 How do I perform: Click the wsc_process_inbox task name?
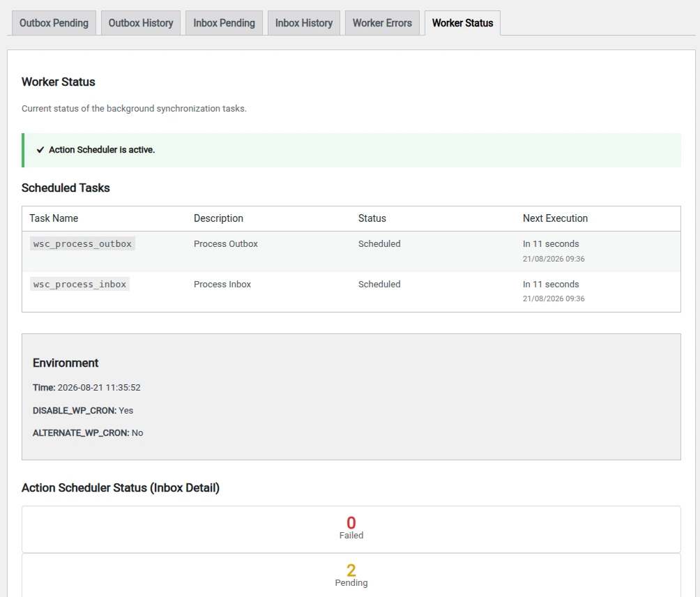click(80, 285)
